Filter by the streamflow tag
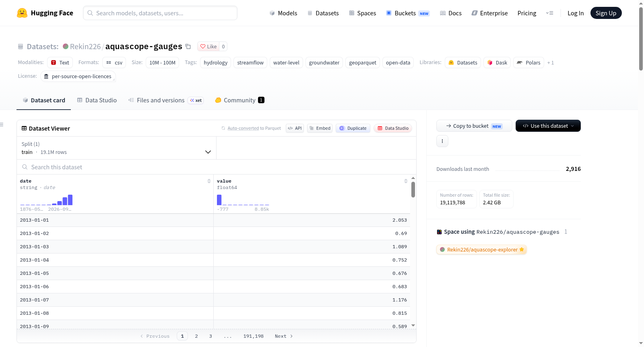644x347 pixels. click(250, 62)
